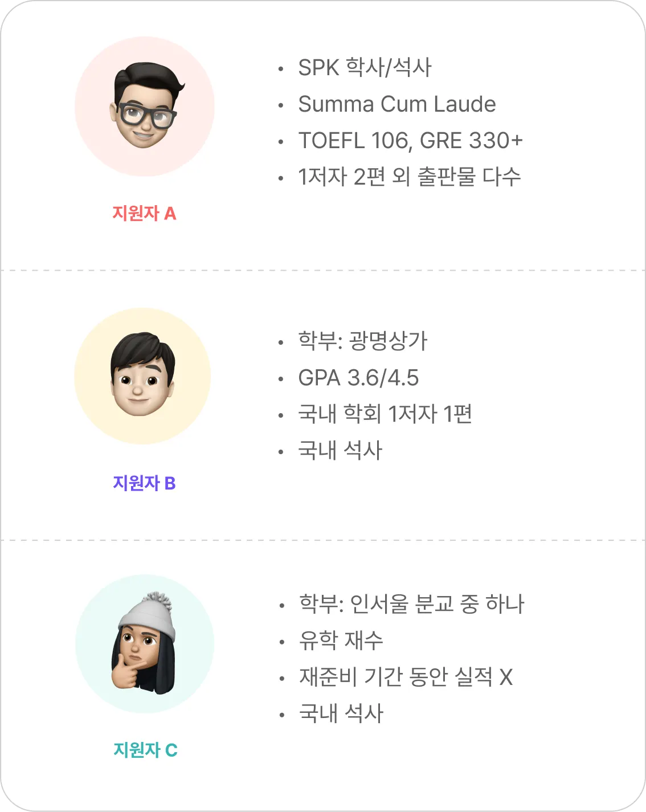This screenshot has width=646, height=812.
Task: Click the '학부: 광명상가' list item
Action: [x=362, y=341]
